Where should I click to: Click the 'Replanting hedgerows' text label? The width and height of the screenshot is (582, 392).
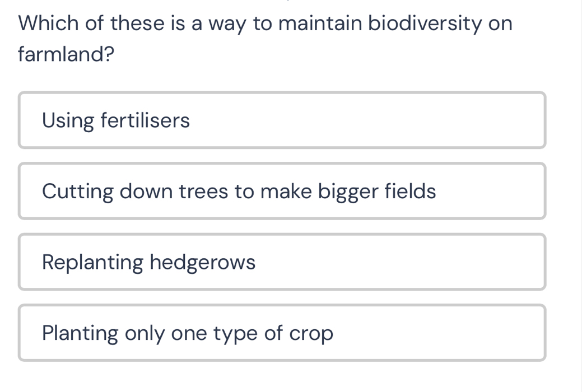click(x=148, y=262)
